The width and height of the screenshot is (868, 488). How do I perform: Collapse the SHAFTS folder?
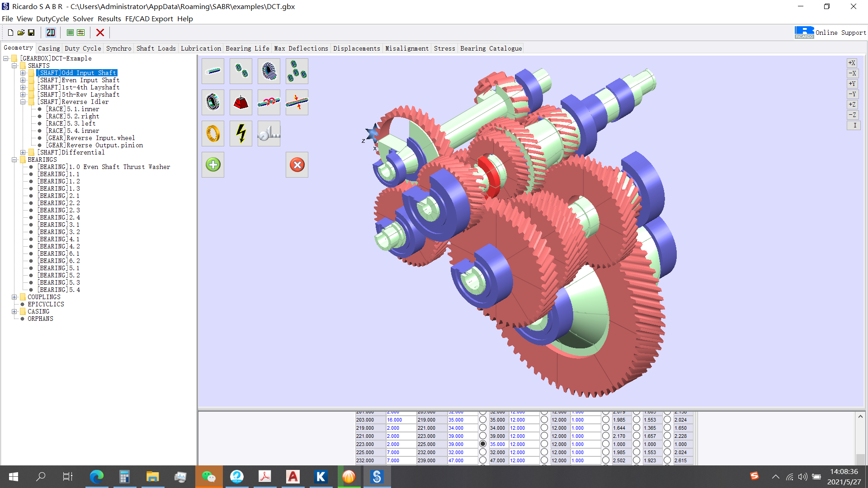14,66
